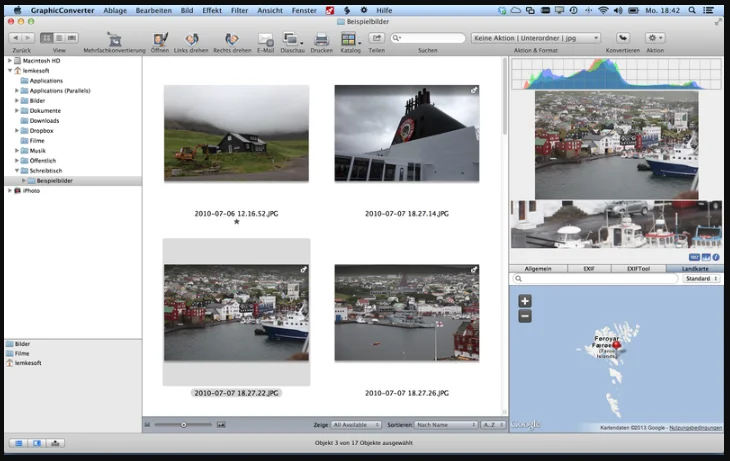Switch to the EXIF tab
This screenshot has width=730, height=461.
(589, 269)
